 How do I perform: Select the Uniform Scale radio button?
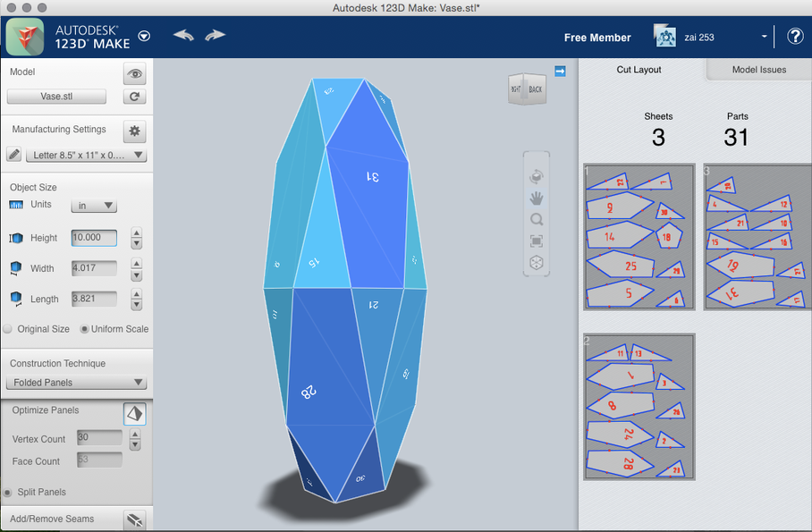(x=84, y=329)
